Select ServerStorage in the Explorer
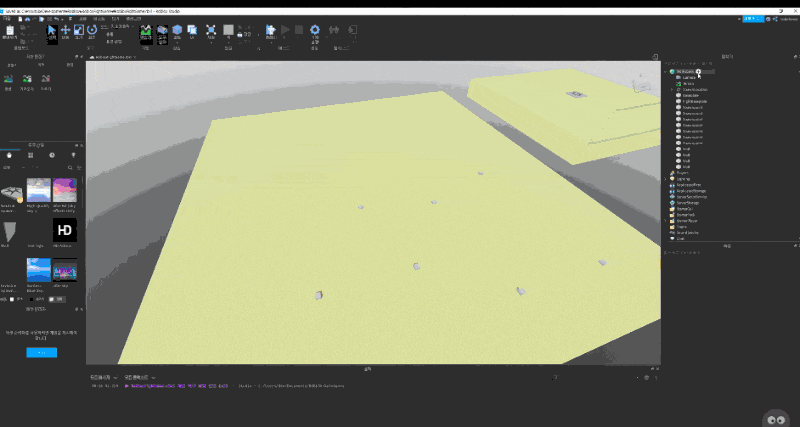The height and width of the screenshot is (427, 800). click(688, 203)
